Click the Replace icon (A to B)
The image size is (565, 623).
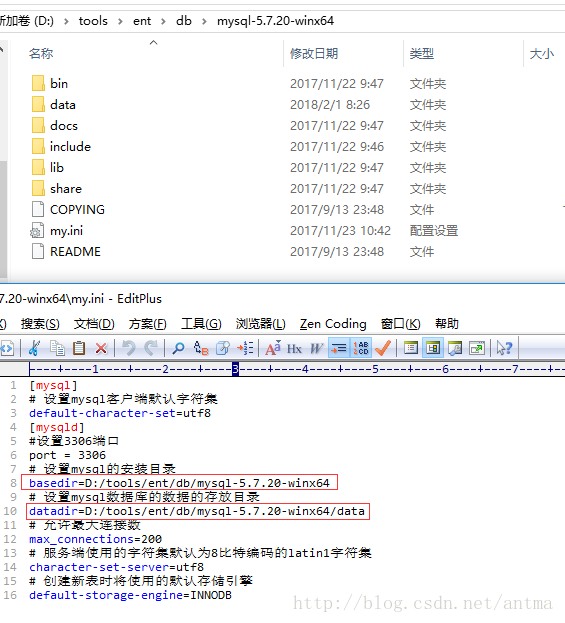(201, 348)
